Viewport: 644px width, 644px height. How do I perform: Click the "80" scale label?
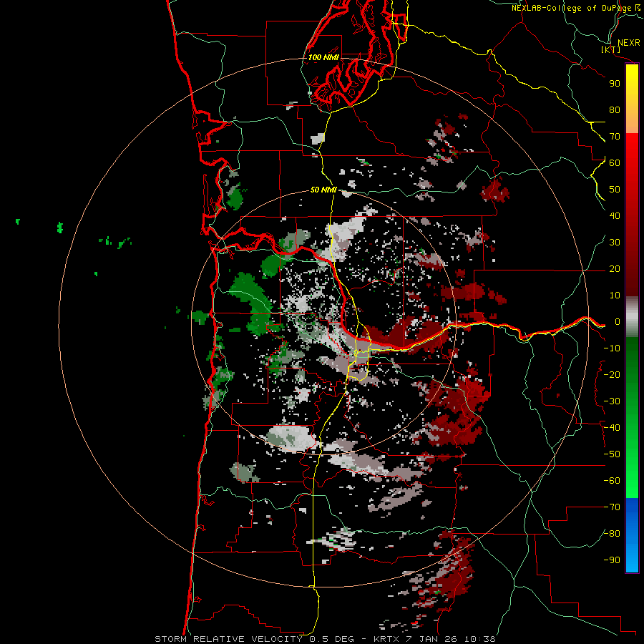[x=615, y=109]
